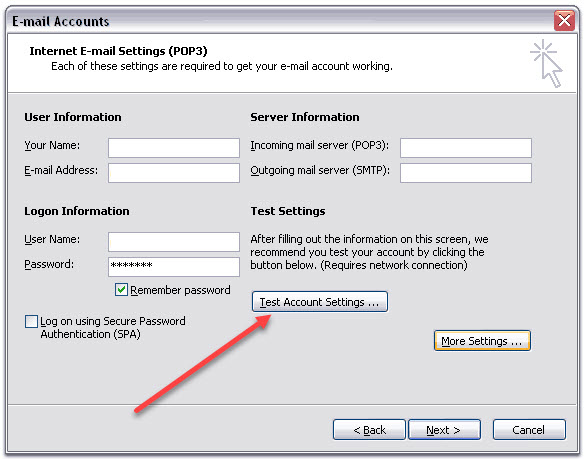Click the Your Name input field
This screenshot has height=459, width=585.
click(173, 148)
